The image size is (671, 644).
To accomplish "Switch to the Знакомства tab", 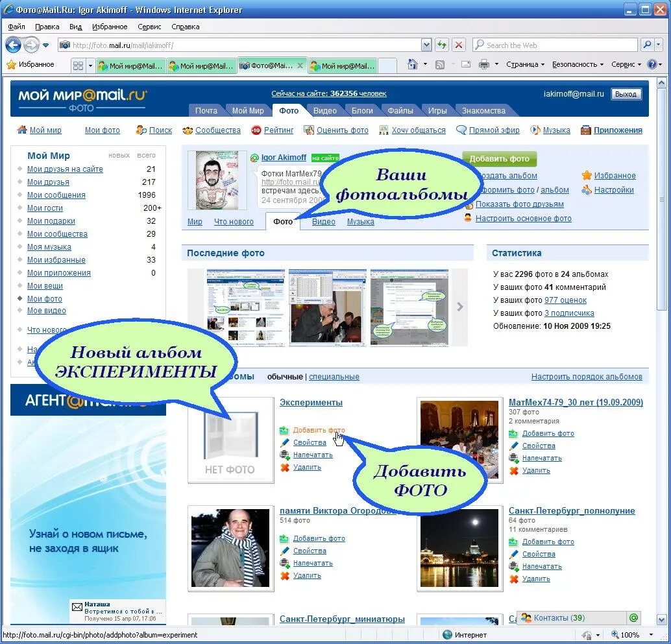I will coord(484,111).
